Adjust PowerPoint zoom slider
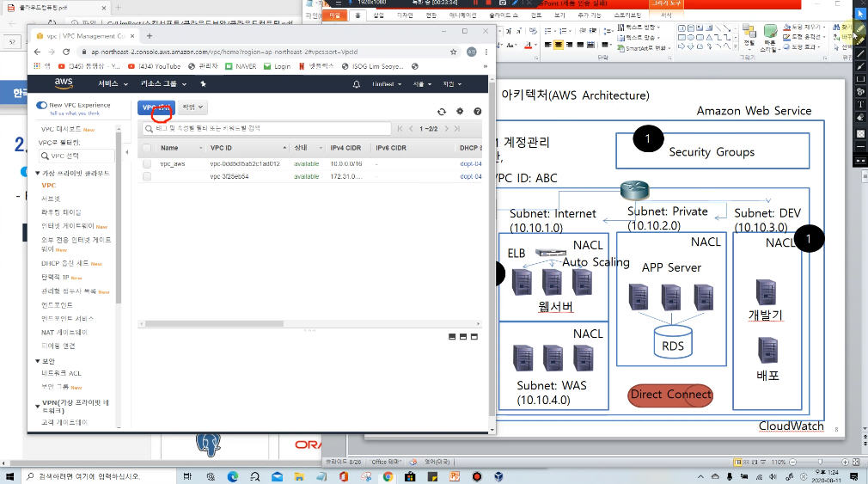Image resolution: width=868 pixels, height=484 pixels. click(820, 462)
